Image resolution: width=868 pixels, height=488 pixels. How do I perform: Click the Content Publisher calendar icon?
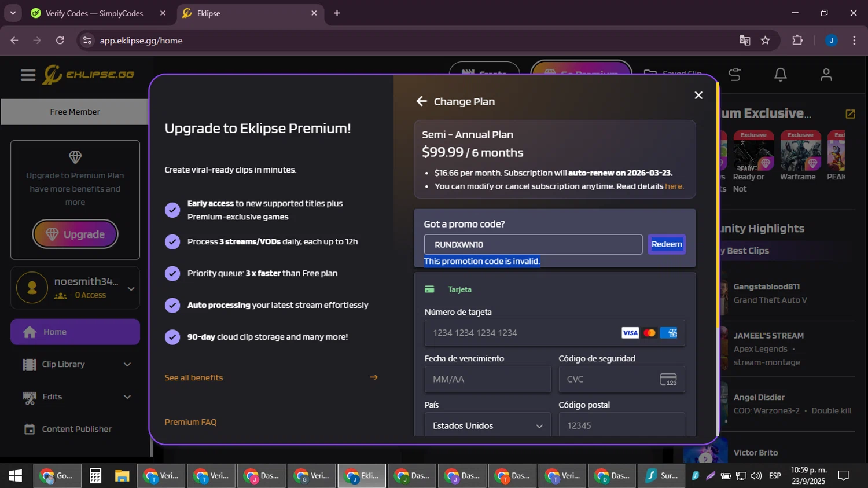(30, 429)
